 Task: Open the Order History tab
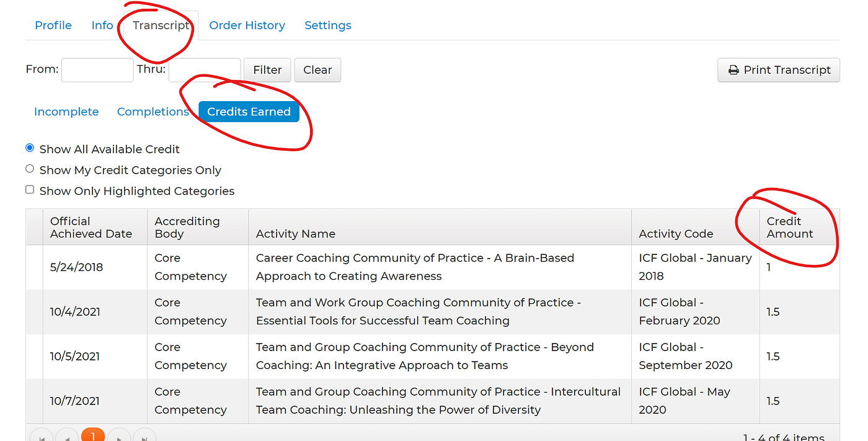[x=247, y=25]
